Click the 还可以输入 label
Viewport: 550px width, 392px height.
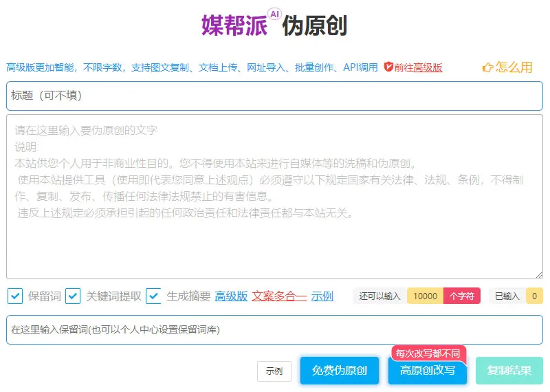[x=380, y=296]
